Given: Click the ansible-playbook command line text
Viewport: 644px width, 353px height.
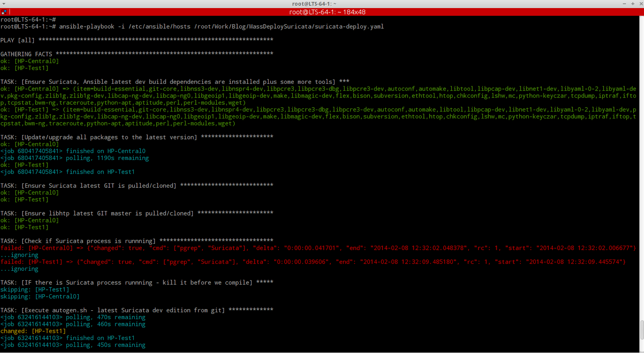Looking at the screenshot, I should point(221,27).
